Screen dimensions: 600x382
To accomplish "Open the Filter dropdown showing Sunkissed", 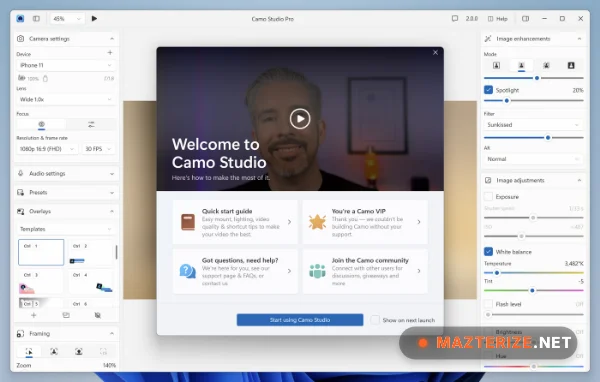I will click(x=533, y=125).
